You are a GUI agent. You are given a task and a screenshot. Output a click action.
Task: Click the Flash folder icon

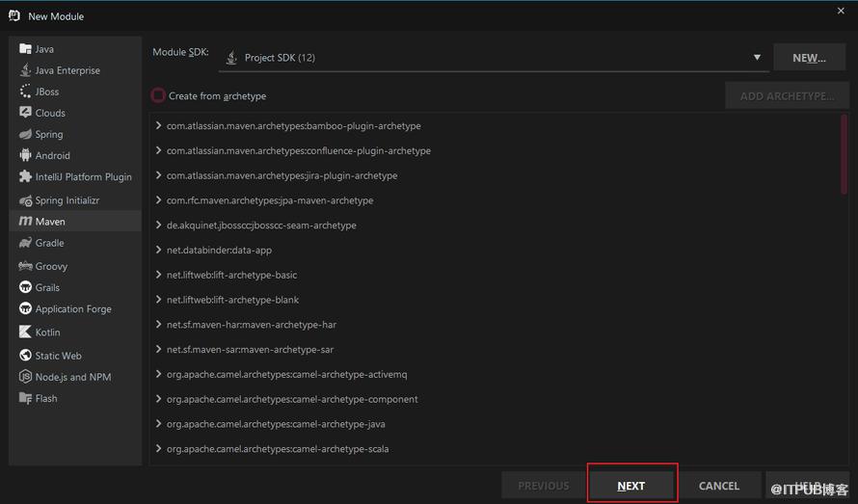(x=25, y=398)
